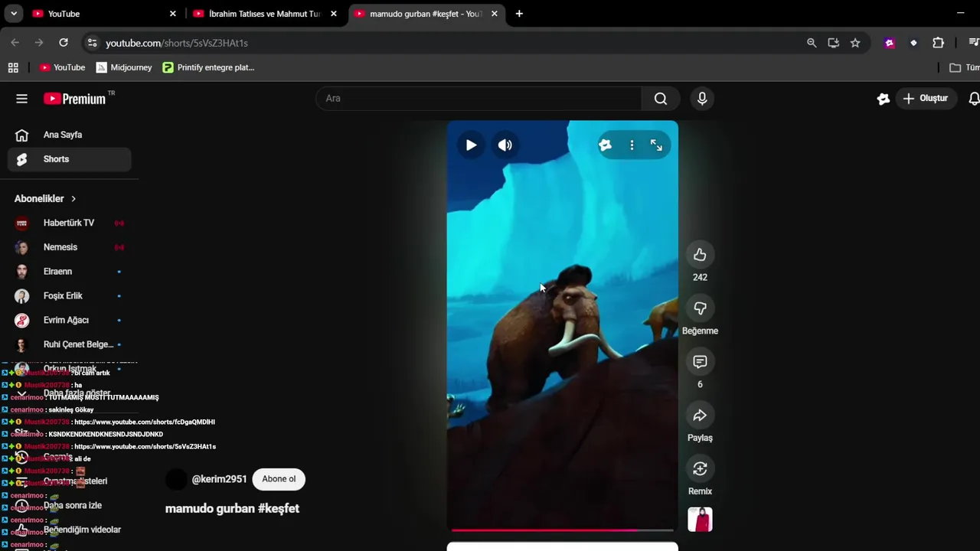Play the Shorts video
The image size is (980, 551).
[471, 145]
